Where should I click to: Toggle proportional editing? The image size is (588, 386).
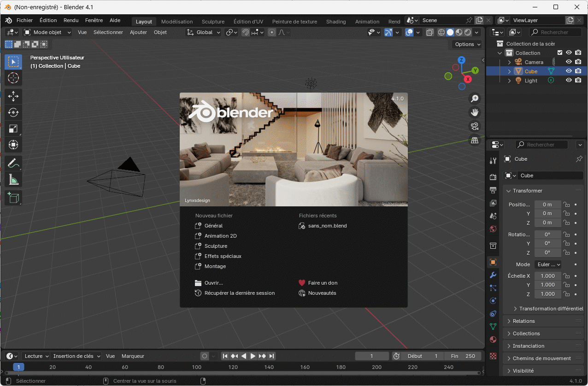(x=272, y=32)
